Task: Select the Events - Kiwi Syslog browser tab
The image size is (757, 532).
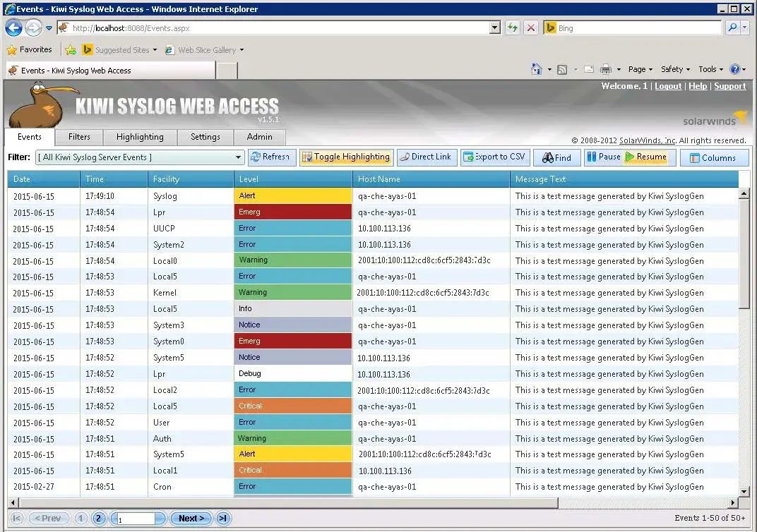Action: pos(110,71)
